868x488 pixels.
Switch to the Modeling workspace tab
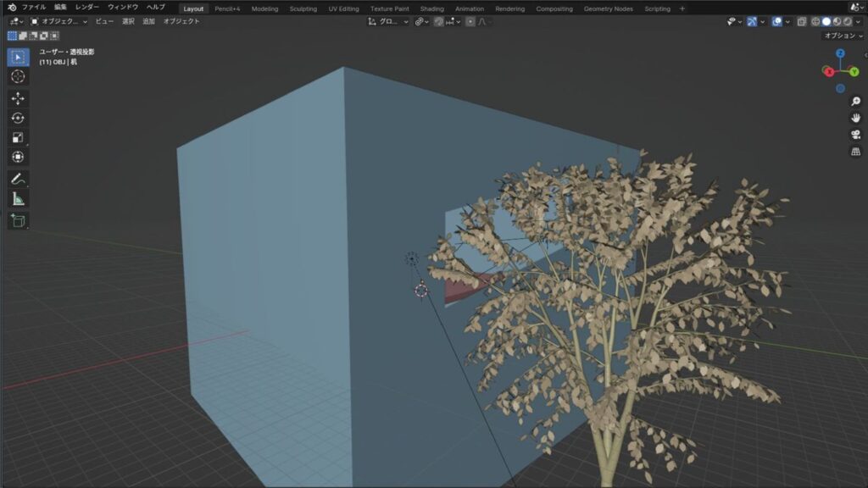[264, 8]
